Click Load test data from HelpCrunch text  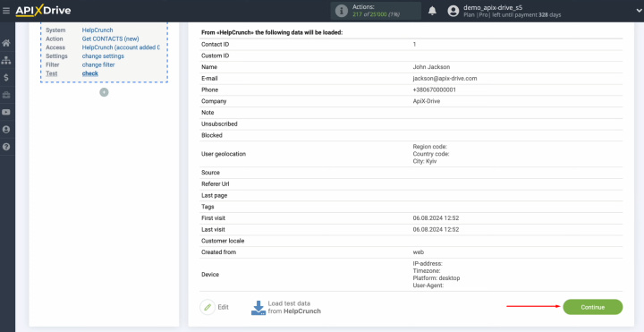(x=294, y=307)
